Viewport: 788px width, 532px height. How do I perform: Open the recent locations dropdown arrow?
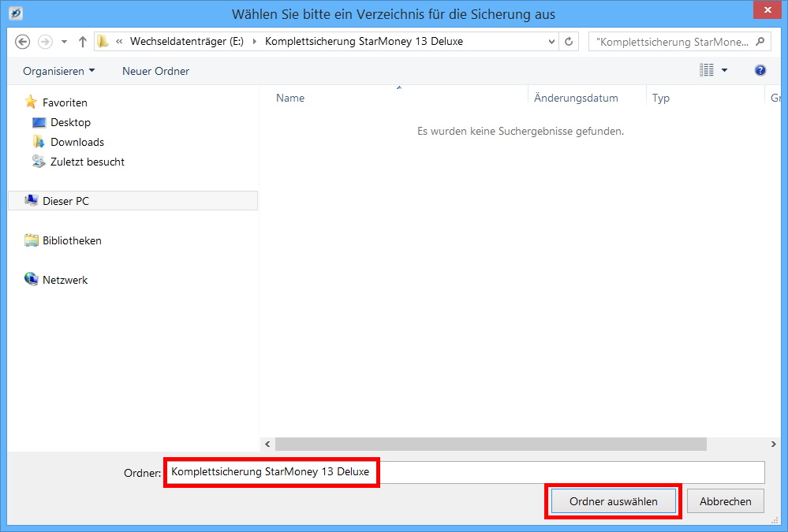[x=64, y=42]
